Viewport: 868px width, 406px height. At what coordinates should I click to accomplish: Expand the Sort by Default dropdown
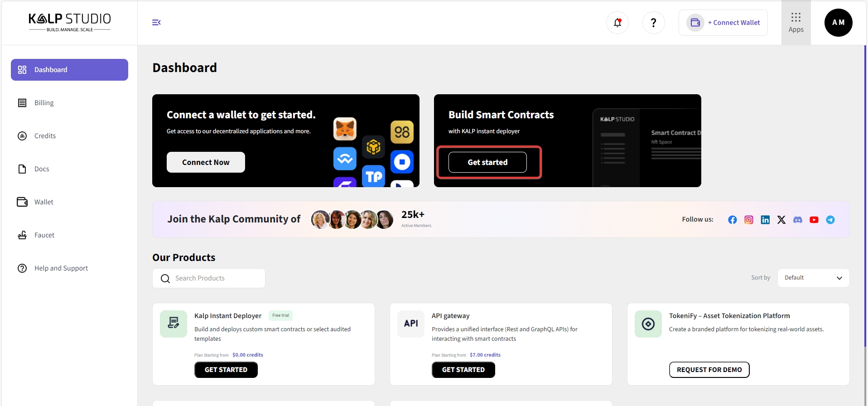[813, 278]
